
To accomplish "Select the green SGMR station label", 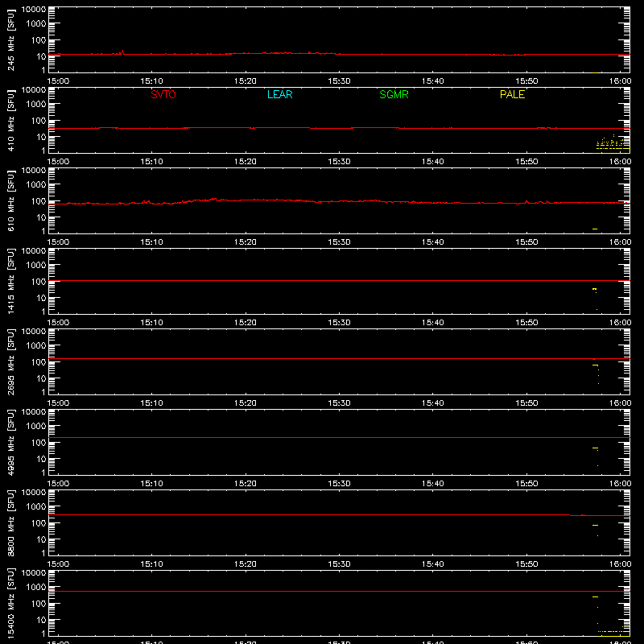I will click(x=394, y=94).
